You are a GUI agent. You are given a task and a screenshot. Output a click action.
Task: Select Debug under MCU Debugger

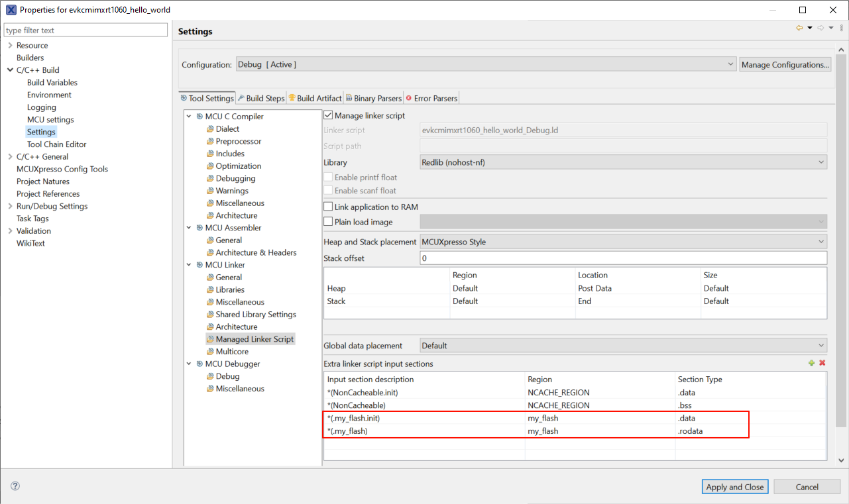(x=227, y=376)
